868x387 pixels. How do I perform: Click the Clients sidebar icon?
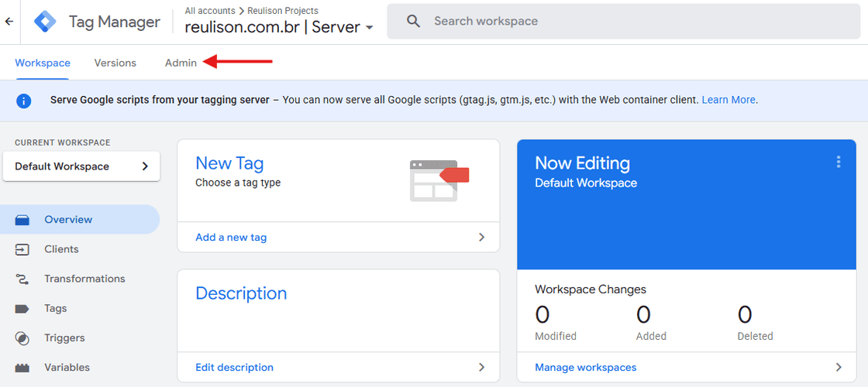pyautogui.click(x=22, y=249)
